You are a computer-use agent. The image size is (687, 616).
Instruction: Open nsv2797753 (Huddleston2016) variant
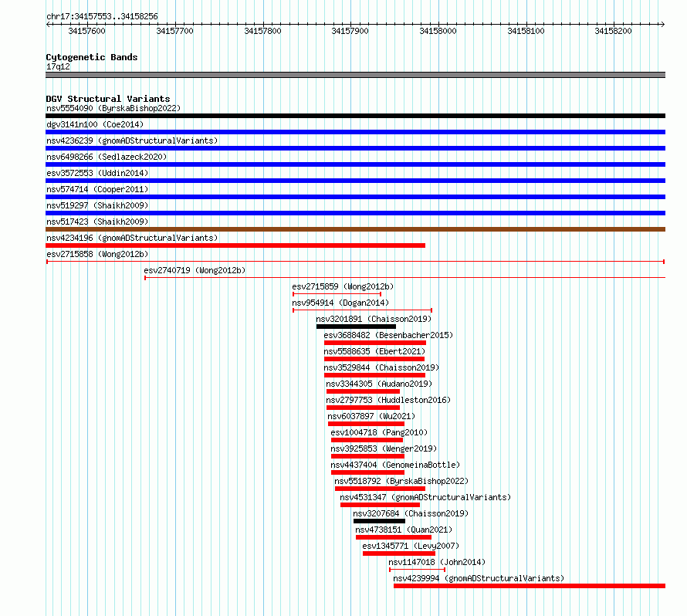click(388, 400)
